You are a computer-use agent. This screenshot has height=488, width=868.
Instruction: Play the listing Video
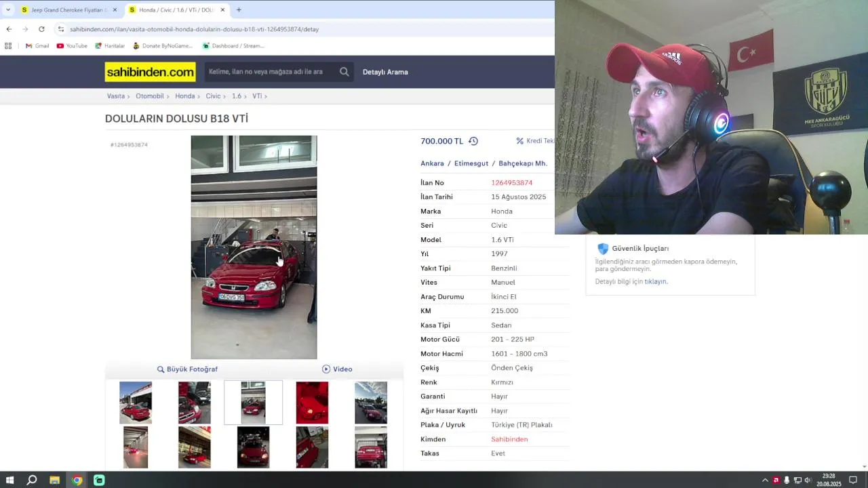337,369
